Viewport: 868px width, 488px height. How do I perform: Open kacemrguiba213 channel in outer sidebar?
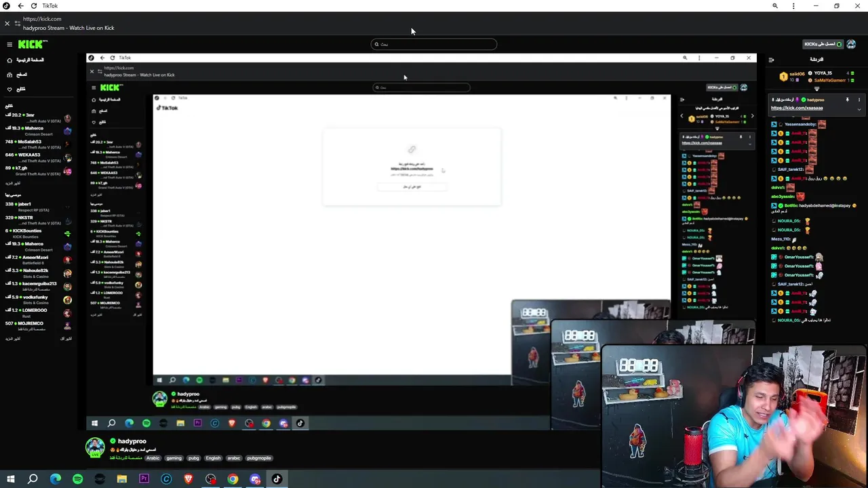(x=38, y=286)
